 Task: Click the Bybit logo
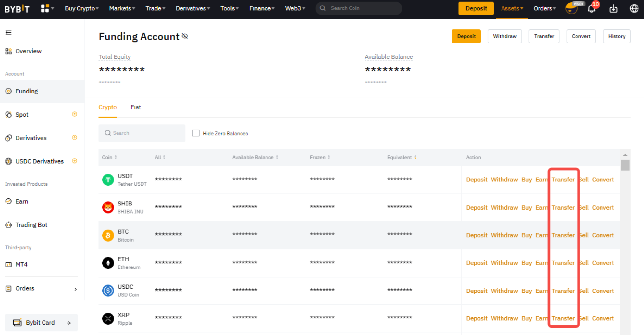pos(17,9)
